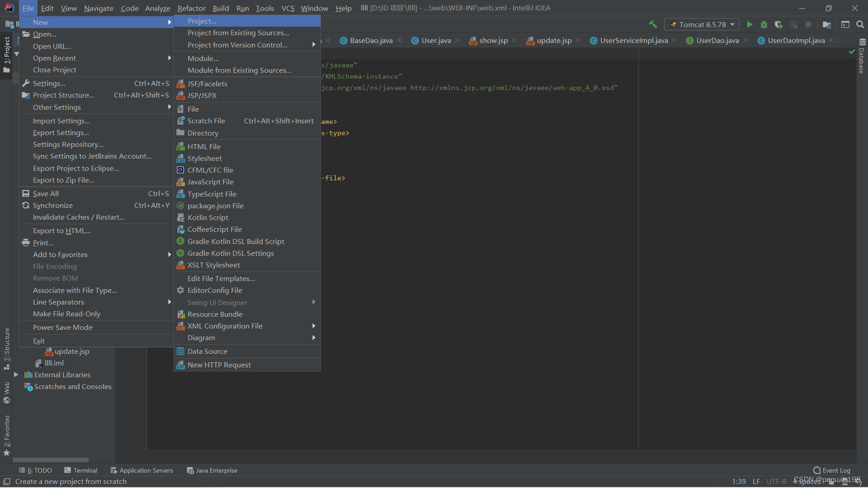Click Search Everywhere magnifier icon
This screenshot has width=868, height=488.
[x=860, y=24]
